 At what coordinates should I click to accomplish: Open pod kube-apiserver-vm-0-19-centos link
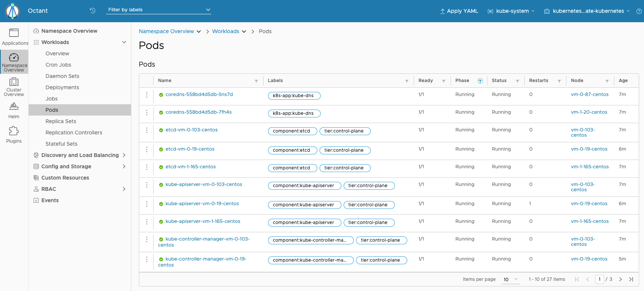(202, 204)
